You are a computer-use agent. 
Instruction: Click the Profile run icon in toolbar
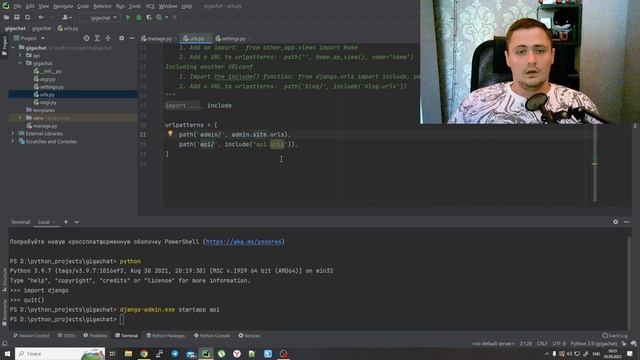pyautogui.click(x=159, y=18)
